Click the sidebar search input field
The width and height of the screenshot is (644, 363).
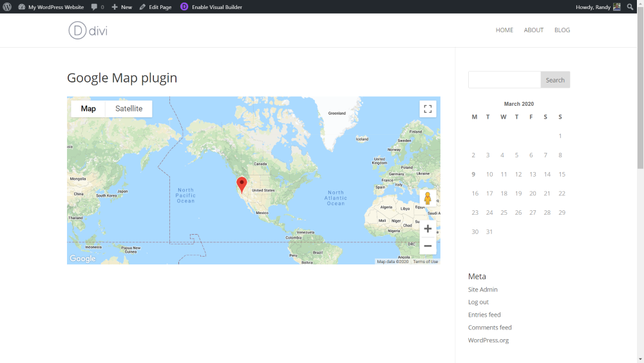coord(504,80)
